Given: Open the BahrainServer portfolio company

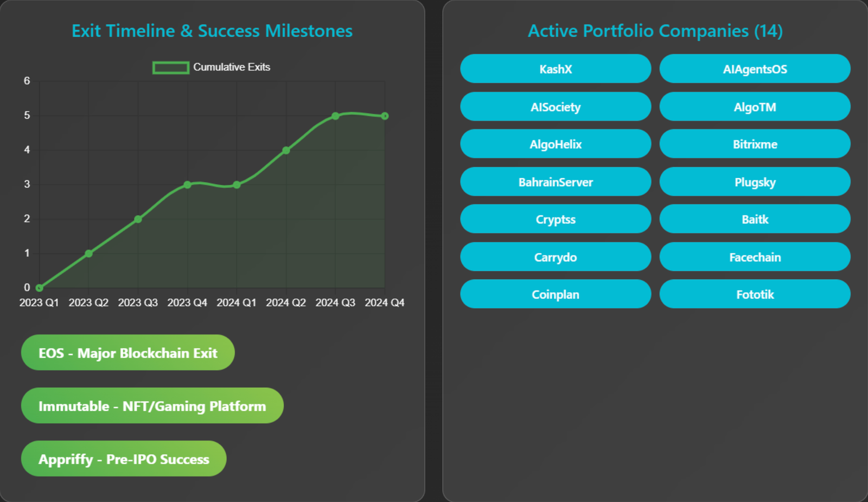Looking at the screenshot, I should coord(556,182).
